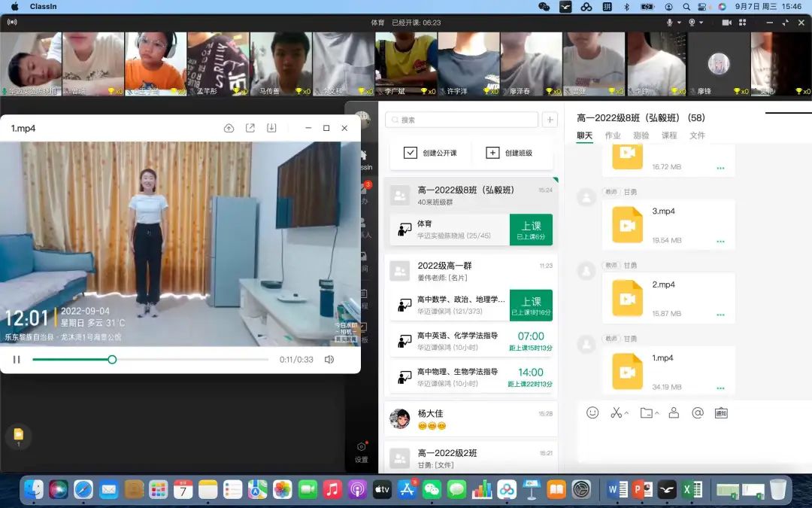Mute the video player volume
Viewport: 812px width, 508px height.
pos(329,360)
